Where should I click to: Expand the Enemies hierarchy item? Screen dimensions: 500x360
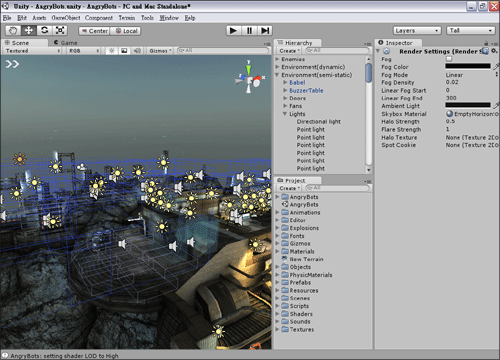pyautogui.click(x=277, y=59)
